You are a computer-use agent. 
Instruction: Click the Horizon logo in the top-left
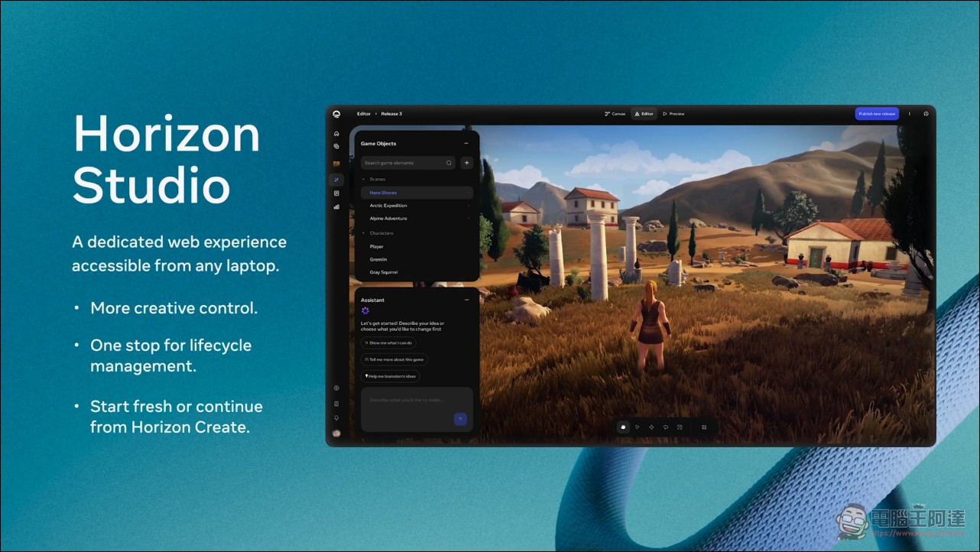[x=336, y=114]
